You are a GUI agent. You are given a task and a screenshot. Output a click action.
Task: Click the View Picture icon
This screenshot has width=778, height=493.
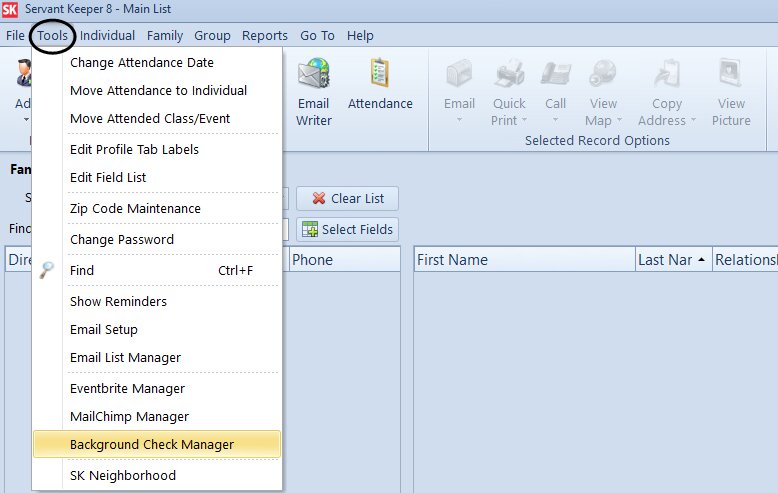click(731, 76)
